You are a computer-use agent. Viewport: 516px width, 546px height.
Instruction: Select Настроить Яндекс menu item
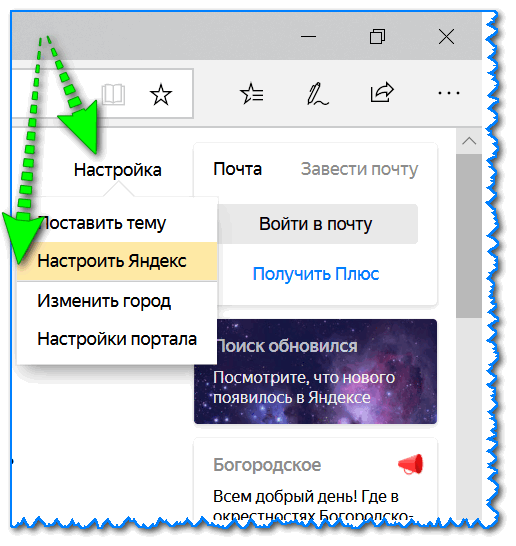coord(117,261)
